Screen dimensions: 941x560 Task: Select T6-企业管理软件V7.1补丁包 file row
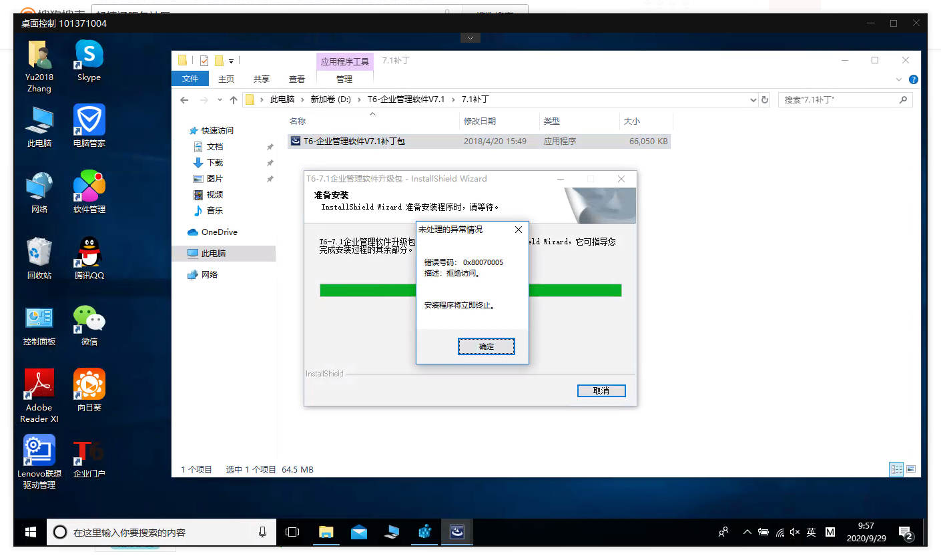click(x=479, y=142)
